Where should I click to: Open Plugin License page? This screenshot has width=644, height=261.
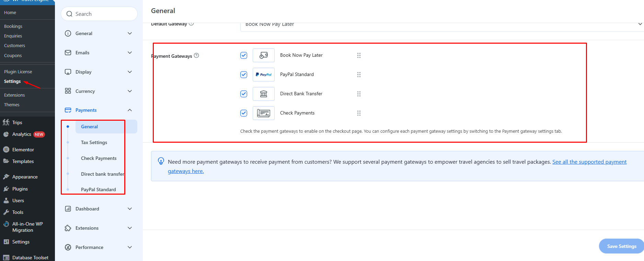click(x=18, y=72)
